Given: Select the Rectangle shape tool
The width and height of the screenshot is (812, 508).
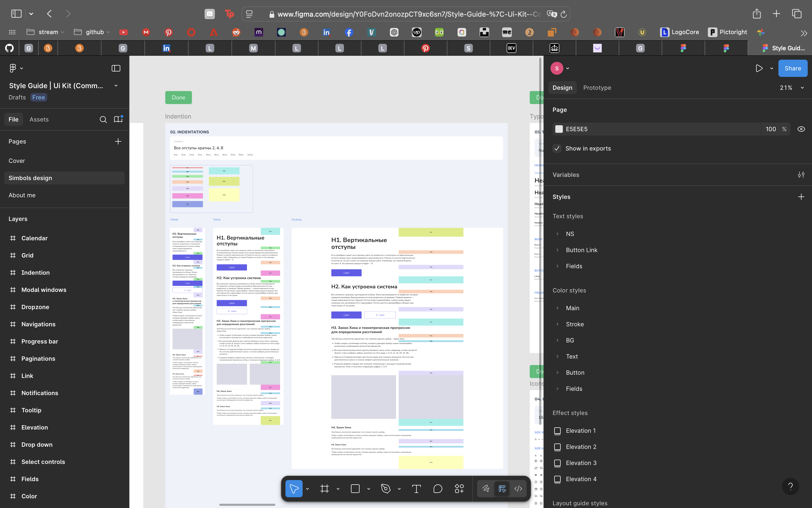Looking at the screenshot, I should [355, 489].
